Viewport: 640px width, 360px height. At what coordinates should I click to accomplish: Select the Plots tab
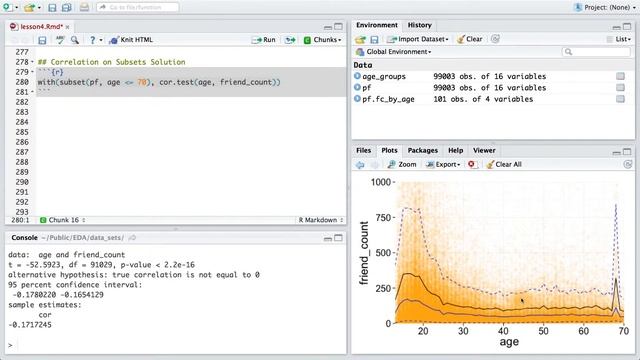coord(389,151)
